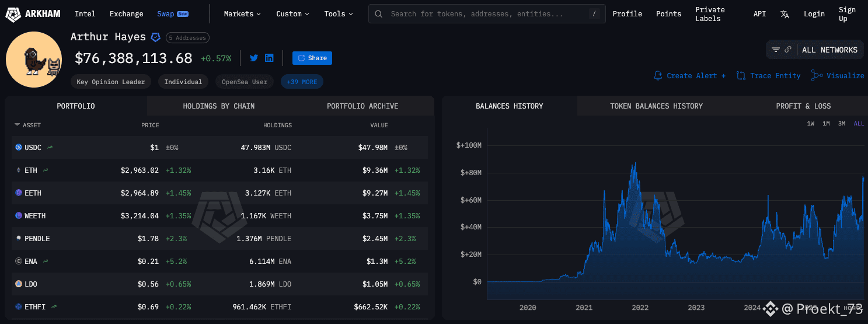Open Arthur Hayes' Twitter profile icon
The height and width of the screenshot is (324, 868).
tap(254, 58)
